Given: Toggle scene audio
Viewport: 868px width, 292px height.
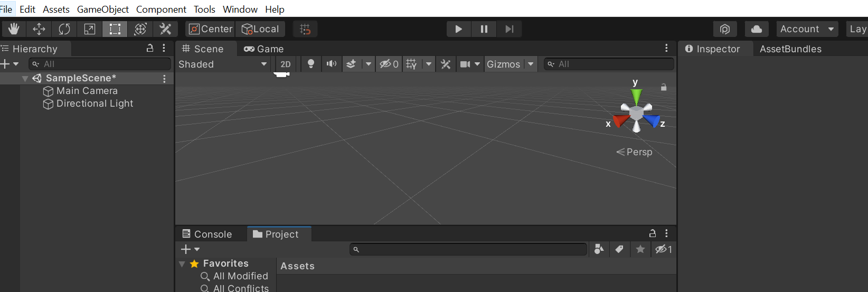Looking at the screenshot, I should (x=332, y=64).
